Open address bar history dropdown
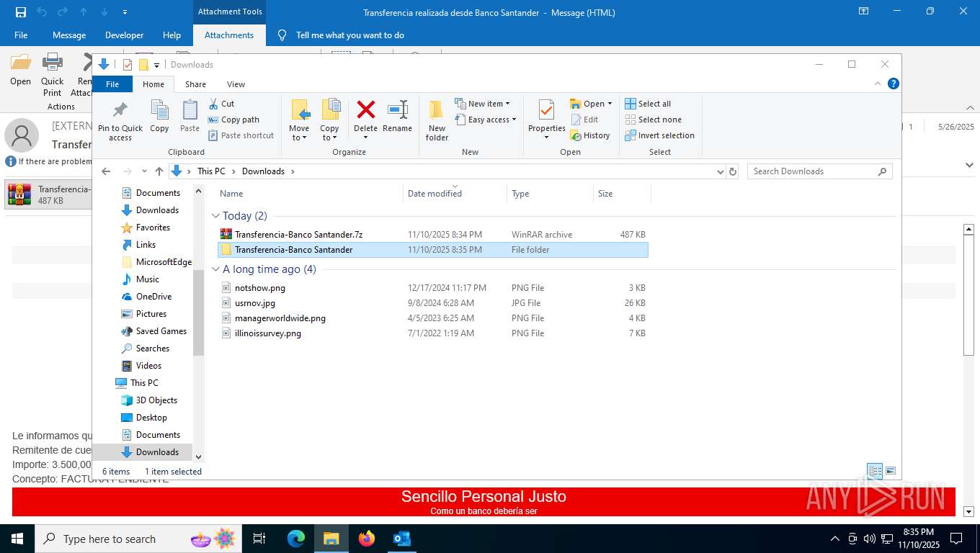The height and width of the screenshot is (553, 980). (720, 171)
